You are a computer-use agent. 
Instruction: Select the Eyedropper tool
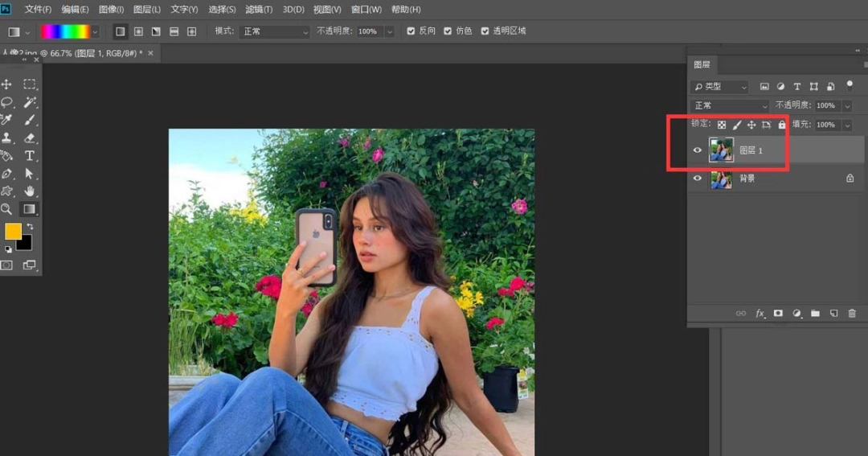(6, 120)
